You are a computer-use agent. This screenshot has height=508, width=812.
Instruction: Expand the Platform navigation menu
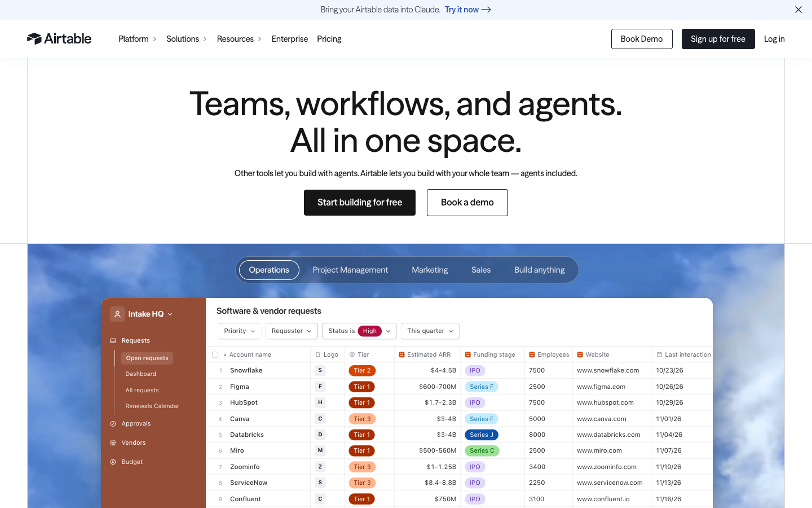click(138, 39)
